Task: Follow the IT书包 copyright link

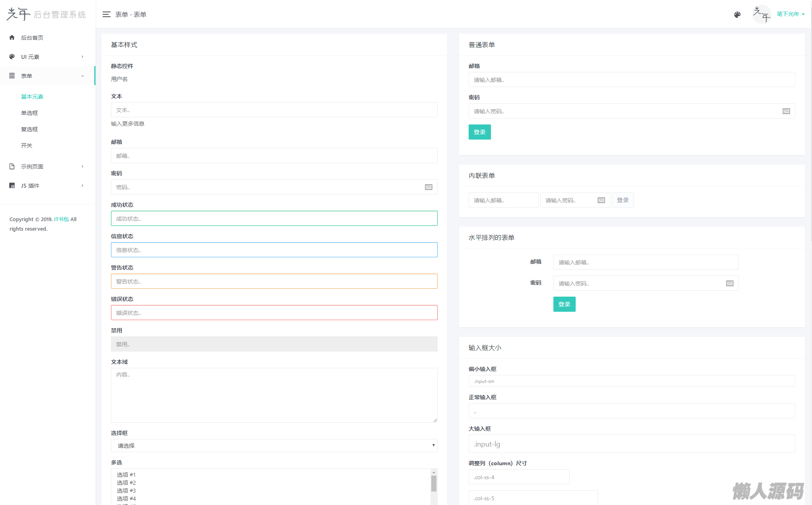Action: coord(61,219)
